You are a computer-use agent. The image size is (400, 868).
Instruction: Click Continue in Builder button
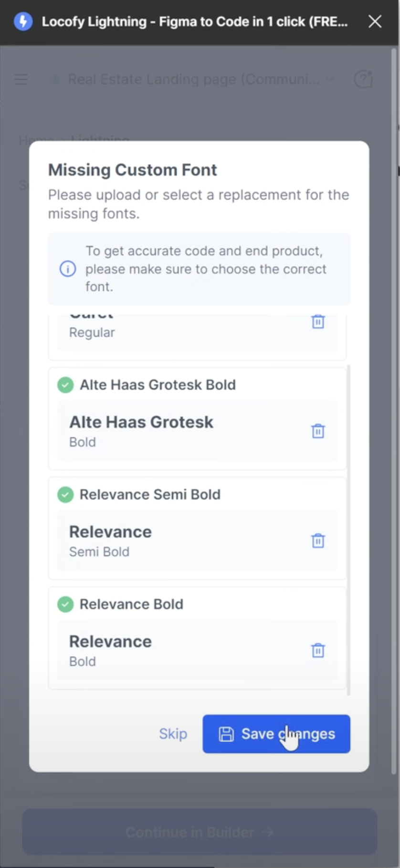[x=200, y=832]
